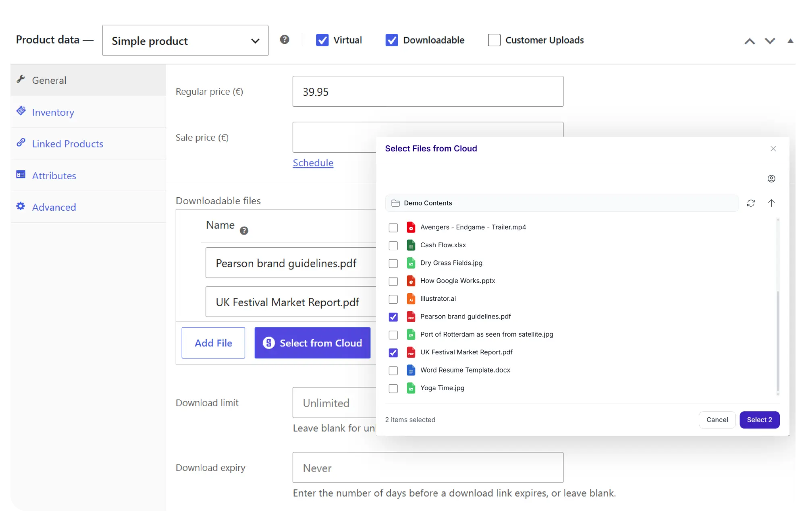
Task: Uncheck UK Festival Market Report.pdf checkbox
Action: pos(393,353)
